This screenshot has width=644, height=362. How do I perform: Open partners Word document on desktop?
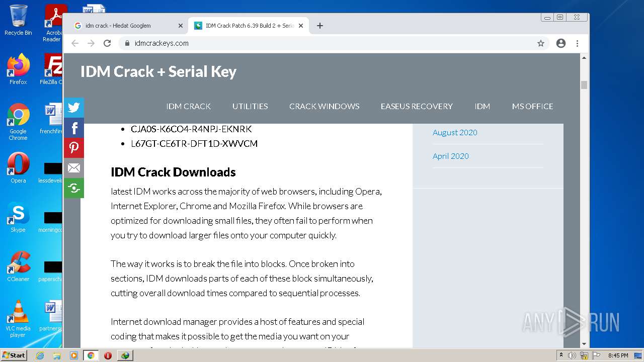(51, 316)
